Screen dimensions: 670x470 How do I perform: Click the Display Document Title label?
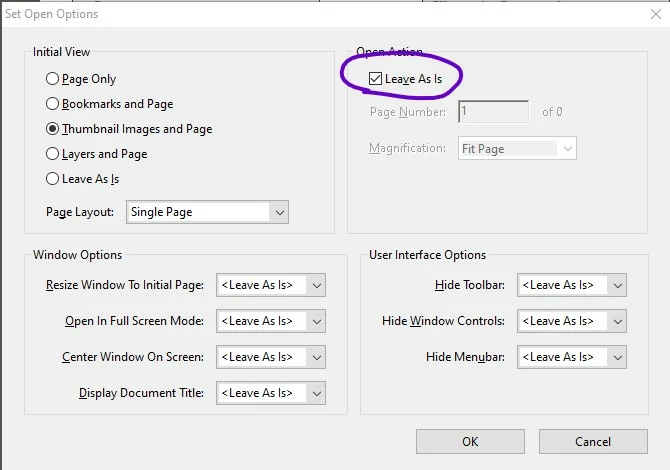pos(141,393)
